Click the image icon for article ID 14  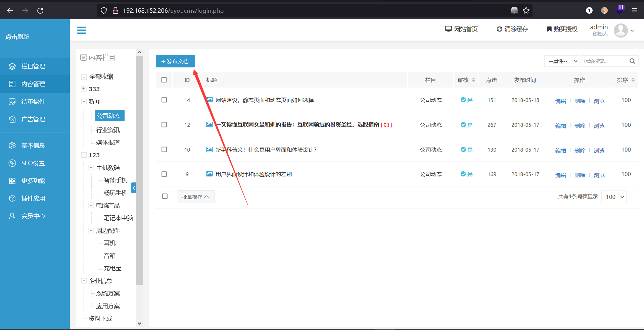click(x=209, y=100)
